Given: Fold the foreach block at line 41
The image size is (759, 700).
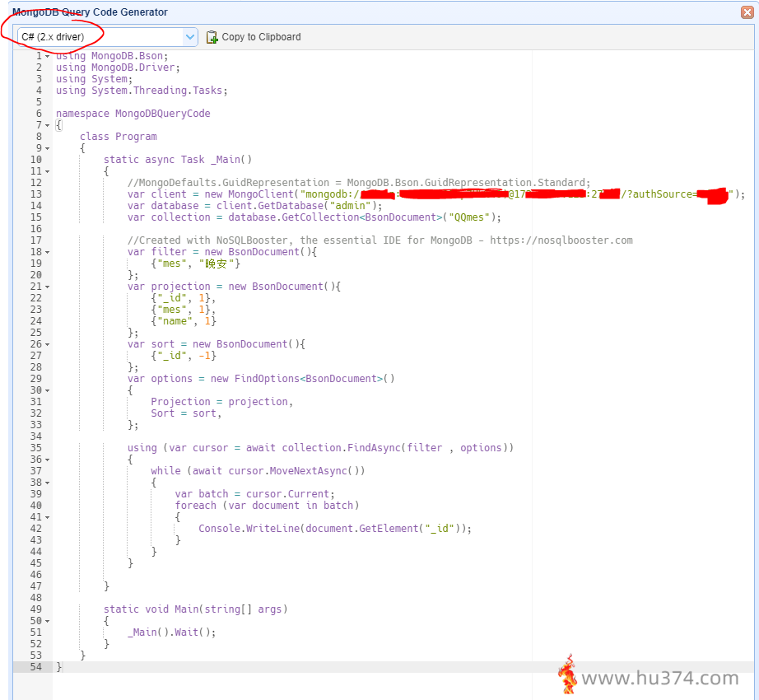Looking at the screenshot, I should point(48,517).
